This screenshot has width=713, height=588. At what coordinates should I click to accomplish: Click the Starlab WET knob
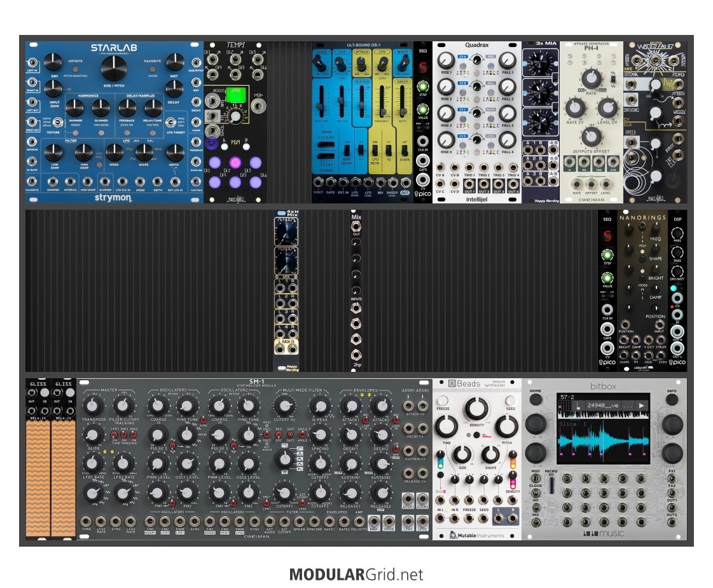coord(175,62)
